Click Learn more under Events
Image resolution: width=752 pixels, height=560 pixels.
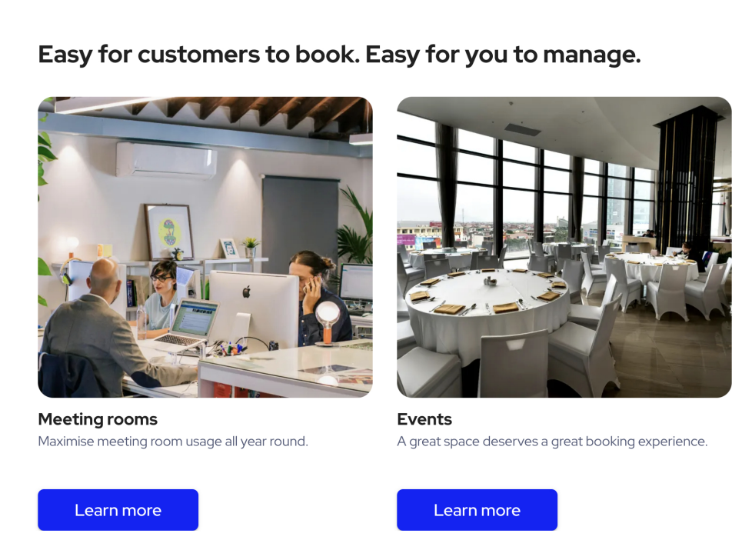(x=477, y=509)
